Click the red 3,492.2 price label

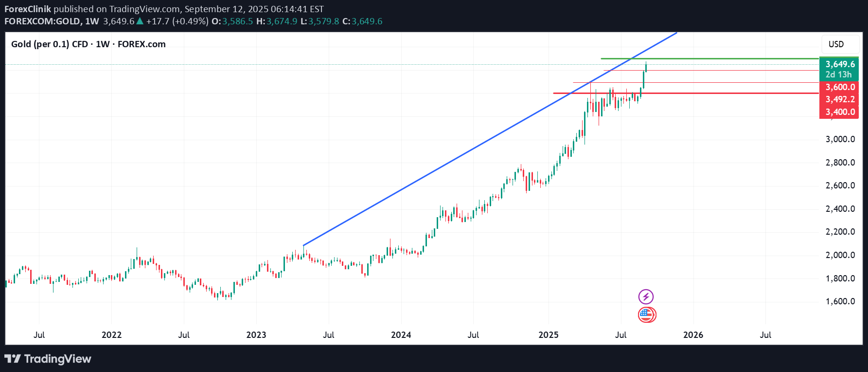(x=839, y=99)
